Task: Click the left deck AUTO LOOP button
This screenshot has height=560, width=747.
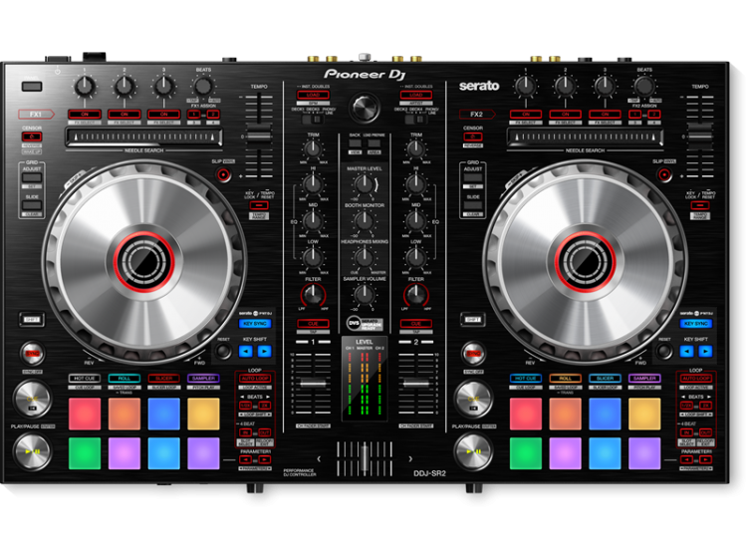Action: coord(255,379)
